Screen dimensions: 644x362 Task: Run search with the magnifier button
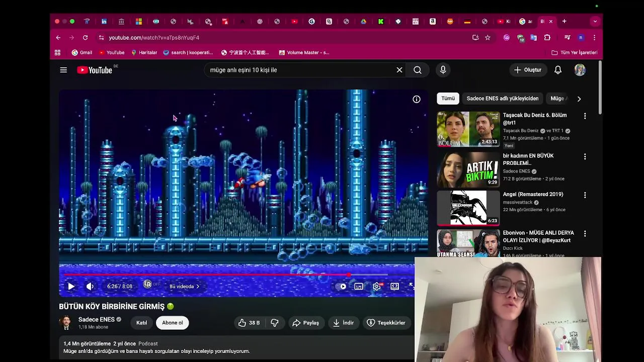(418, 70)
